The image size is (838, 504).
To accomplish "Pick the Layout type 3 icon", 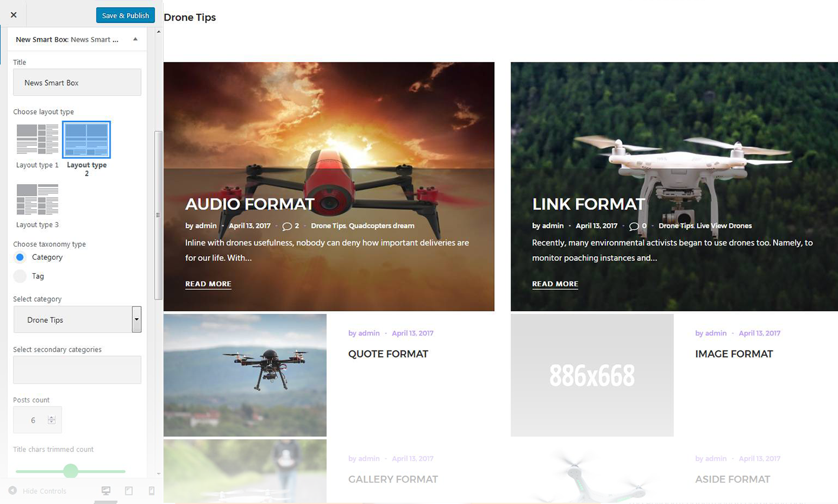I will pos(37,199).
